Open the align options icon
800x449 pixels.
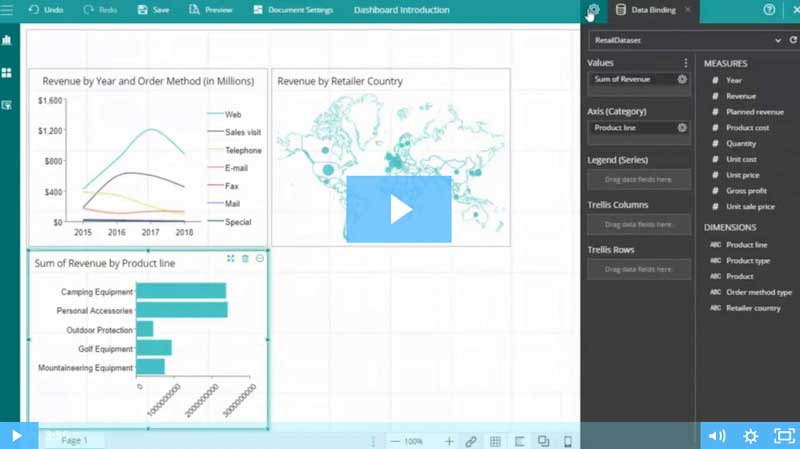[519, 441]
